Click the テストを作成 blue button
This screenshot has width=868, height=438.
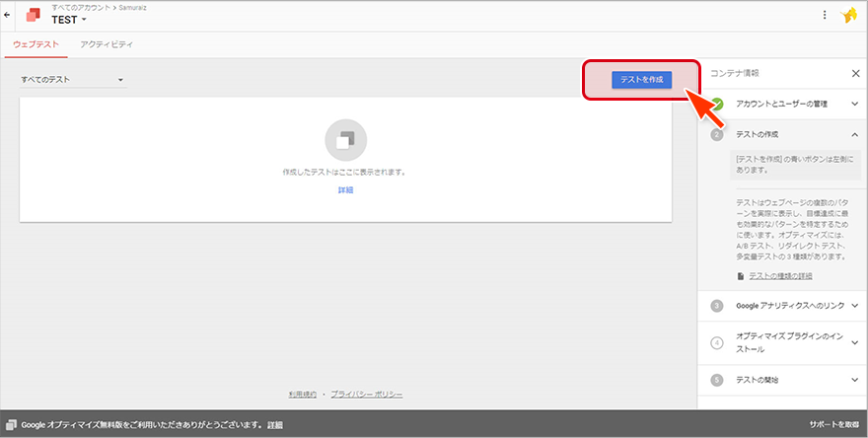[x=641, y=80]
